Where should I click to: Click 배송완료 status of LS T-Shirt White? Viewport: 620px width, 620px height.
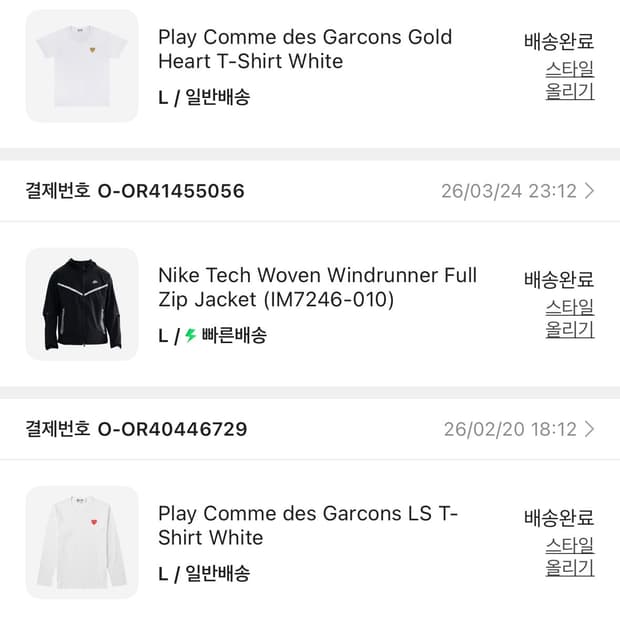(x=559, y=517)
